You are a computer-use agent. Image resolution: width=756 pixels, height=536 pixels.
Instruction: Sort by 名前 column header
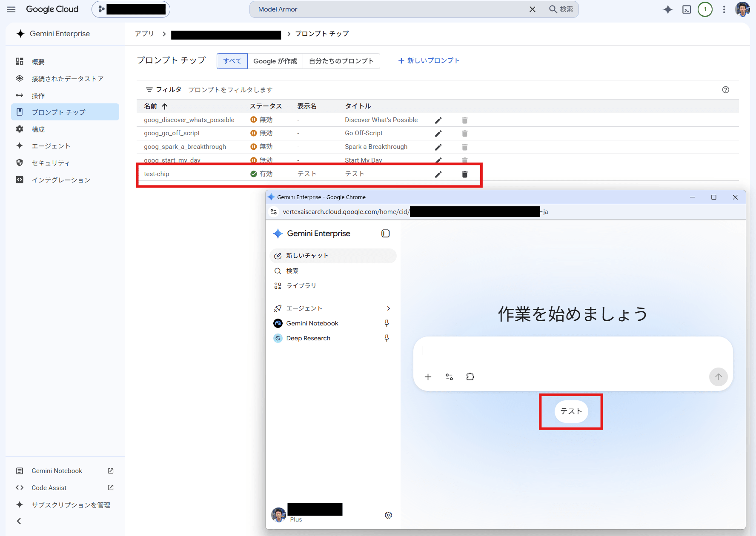coord(156,106)
